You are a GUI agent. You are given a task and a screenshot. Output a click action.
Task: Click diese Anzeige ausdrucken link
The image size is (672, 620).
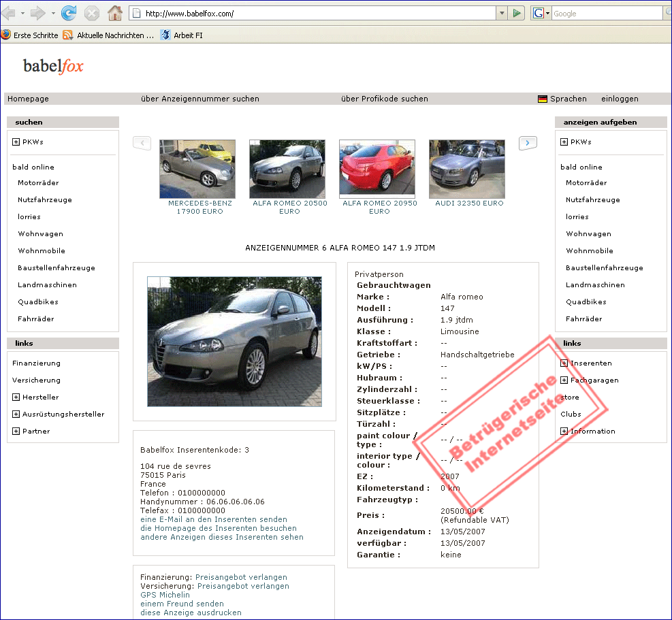[191, 613]
